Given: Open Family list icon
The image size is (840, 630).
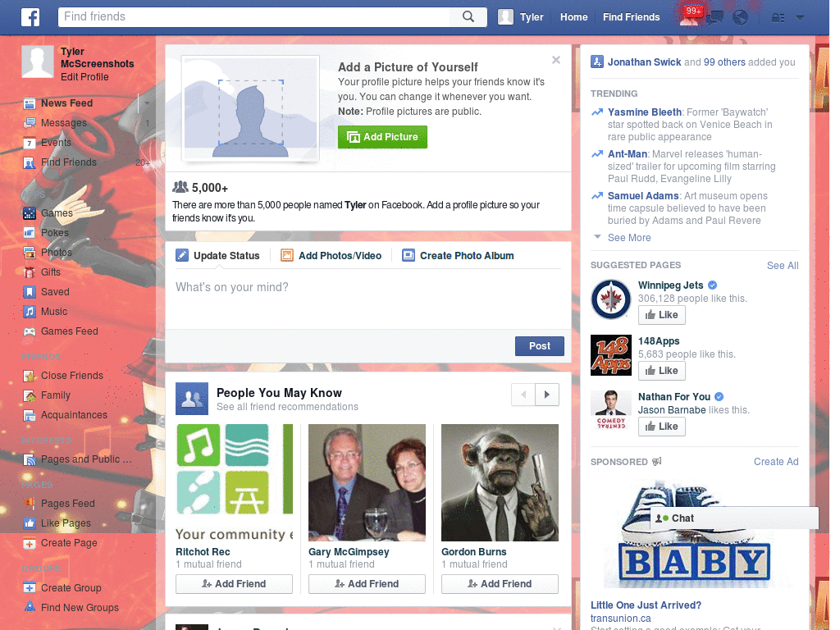Looking at the screenshot, I should click(x=30, y=396).
